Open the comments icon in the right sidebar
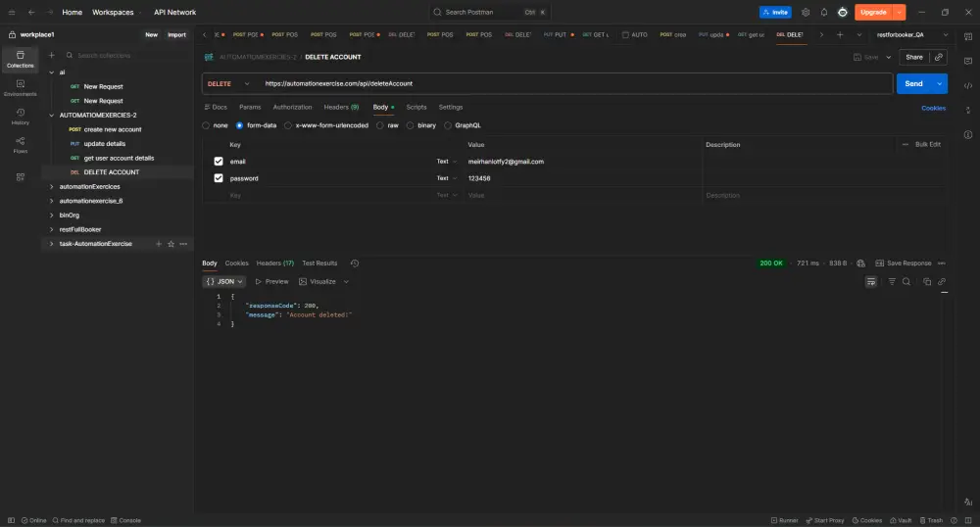This screenshot has height=527, width=980. (x=968, y=61)
